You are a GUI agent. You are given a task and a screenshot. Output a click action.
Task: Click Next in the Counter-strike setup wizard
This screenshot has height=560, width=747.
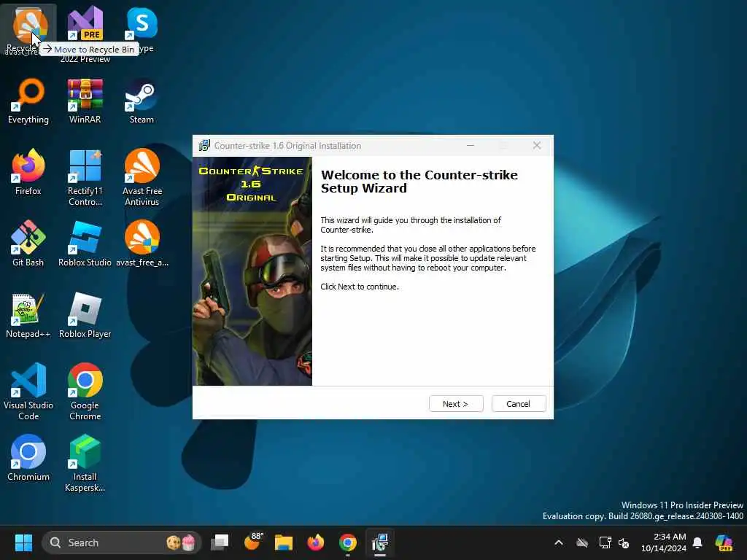(x=456, y=404)
